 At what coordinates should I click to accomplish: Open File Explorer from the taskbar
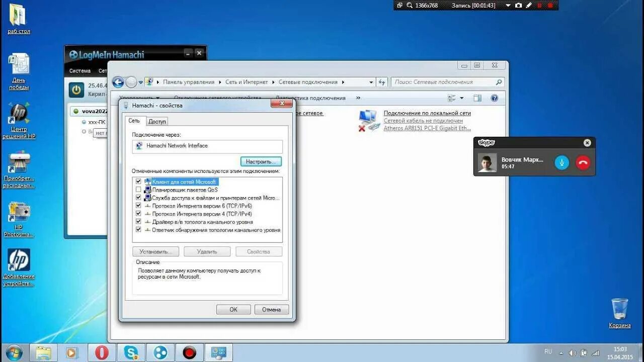pos(43,352)
